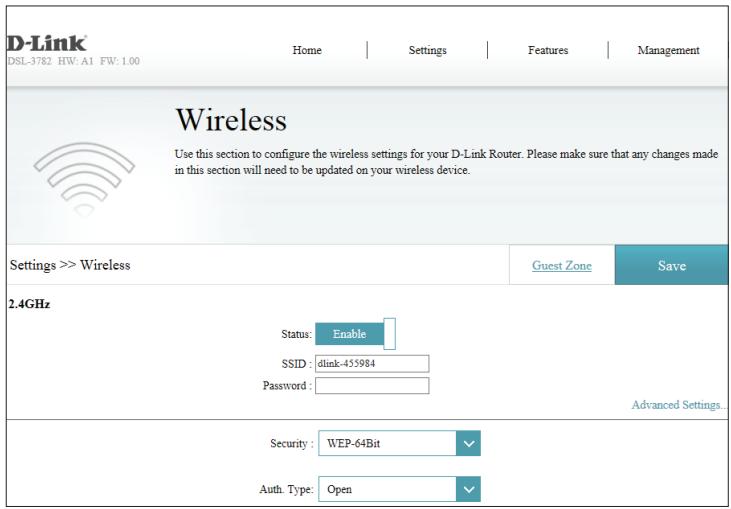Viewport: 731px width, 509px height.
Task: Select the Features menu item
Action: click(547, 50)
